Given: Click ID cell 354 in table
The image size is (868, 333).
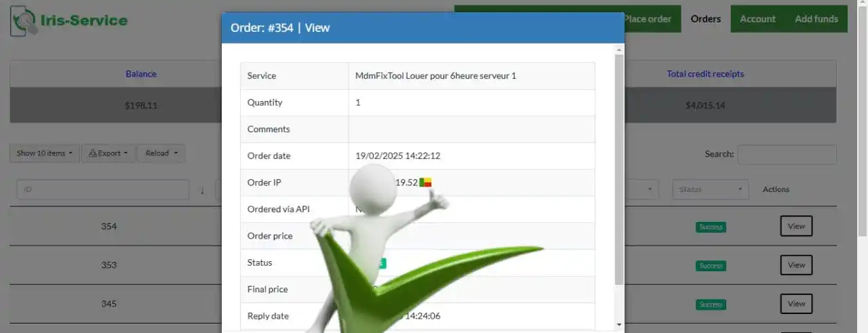Looking at the screenshot, I should tap(109, 227).
